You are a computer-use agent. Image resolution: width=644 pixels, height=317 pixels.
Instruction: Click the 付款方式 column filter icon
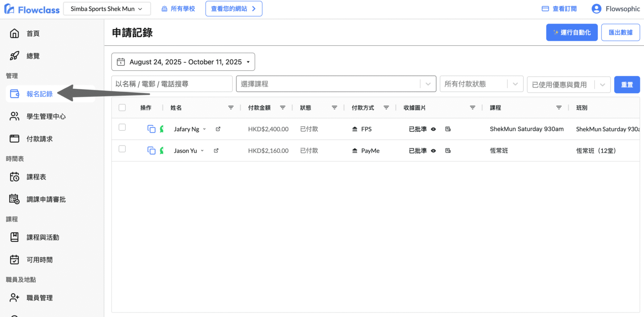click(x=386, y=107)
